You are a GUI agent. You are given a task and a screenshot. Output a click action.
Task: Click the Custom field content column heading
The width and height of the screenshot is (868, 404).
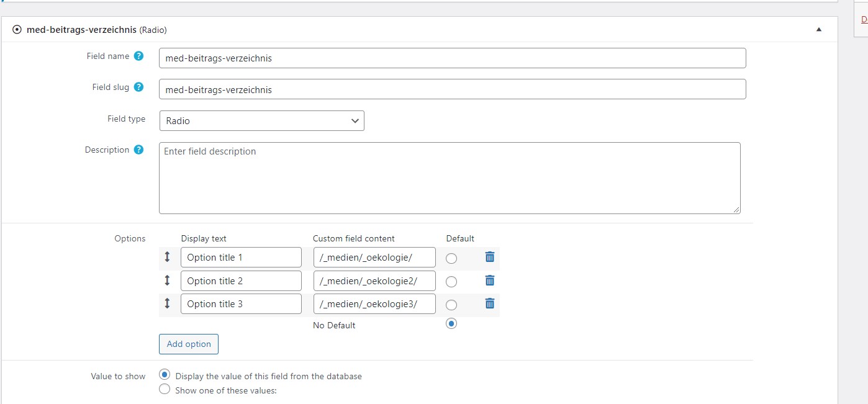354,238
